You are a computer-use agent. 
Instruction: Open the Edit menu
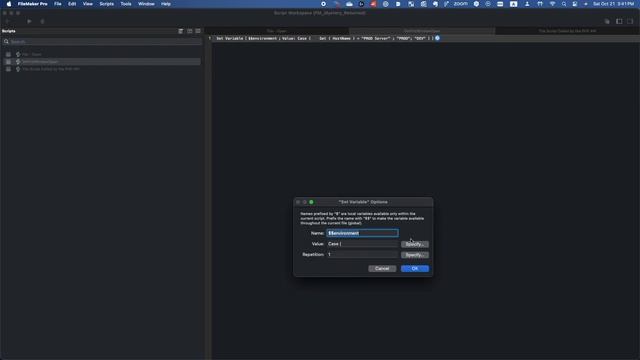pyautogui.click(x=72, y=4)
